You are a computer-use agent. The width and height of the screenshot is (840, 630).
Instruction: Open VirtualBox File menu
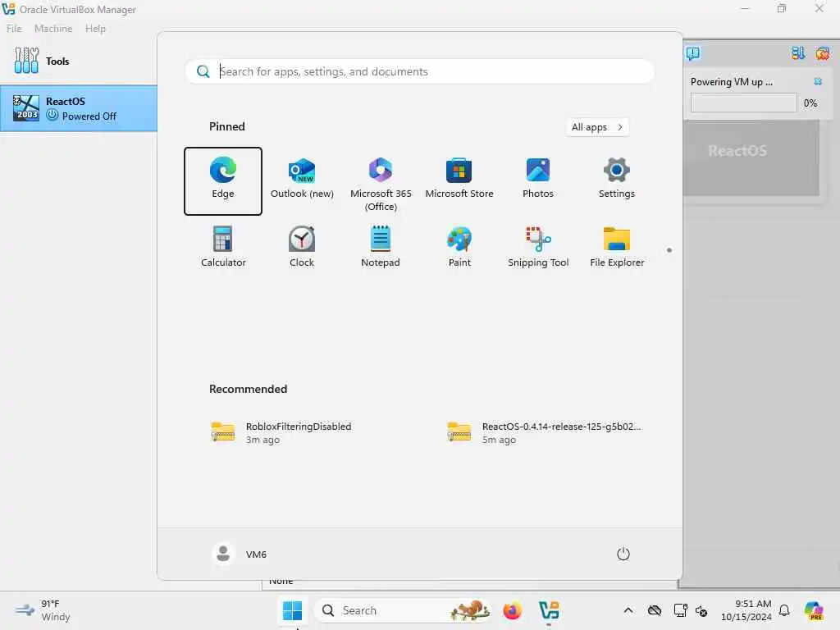pos(14,29)
